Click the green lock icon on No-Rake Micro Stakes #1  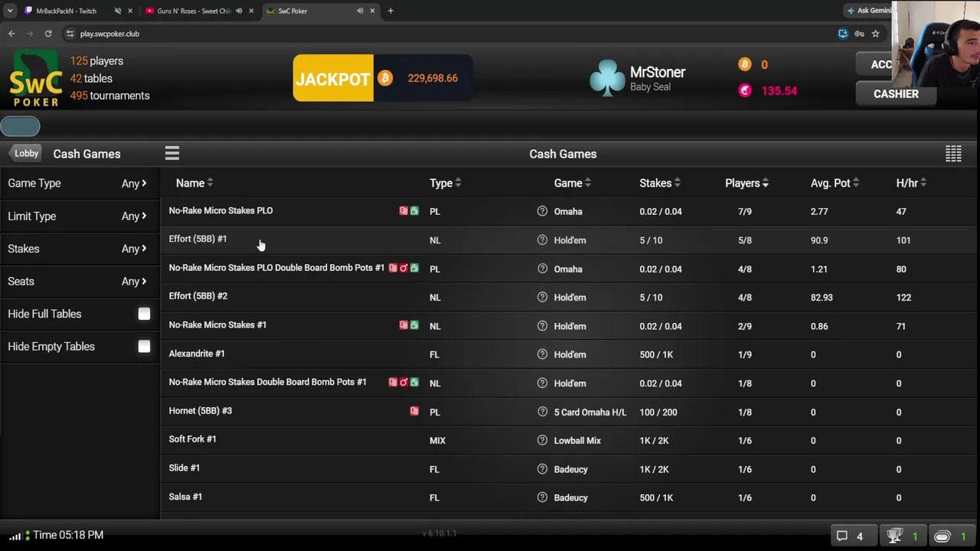[x=414, y=325]
